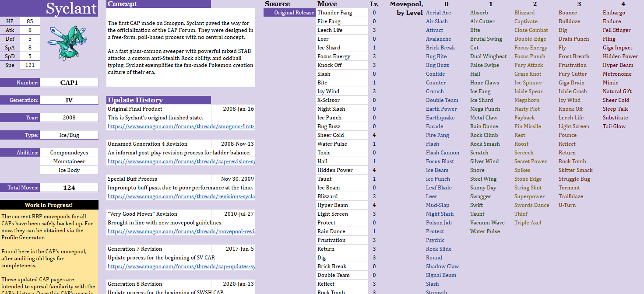This screenshot has height=294, width=644.
Task: Select Metronome in the level 4 list
Action: (617, 74)
